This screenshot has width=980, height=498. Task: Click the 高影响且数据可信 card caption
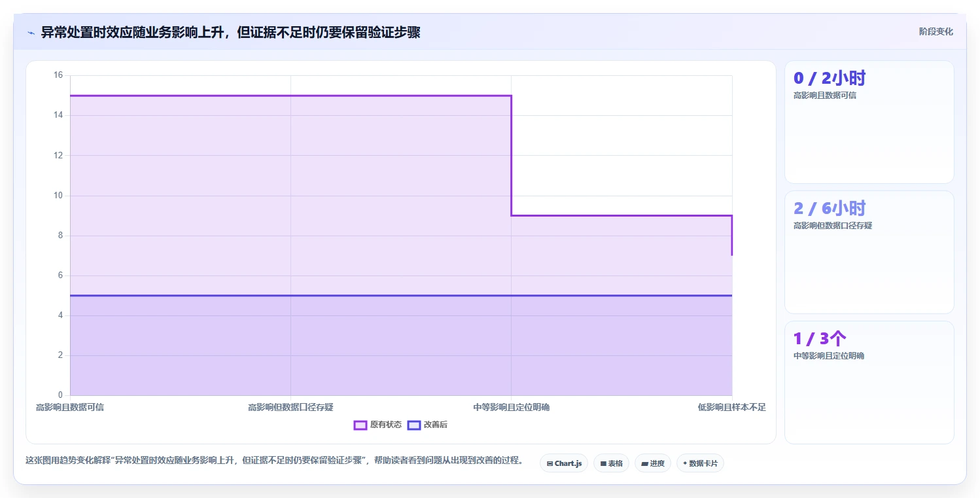pos(824,96)
